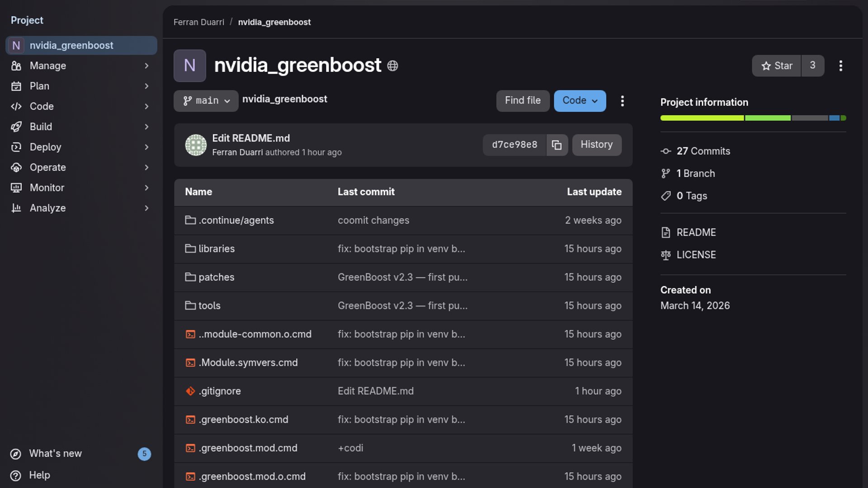Click the Find file button
The height and width of the screenshot is (488, 868).
(x=523, y=101)
